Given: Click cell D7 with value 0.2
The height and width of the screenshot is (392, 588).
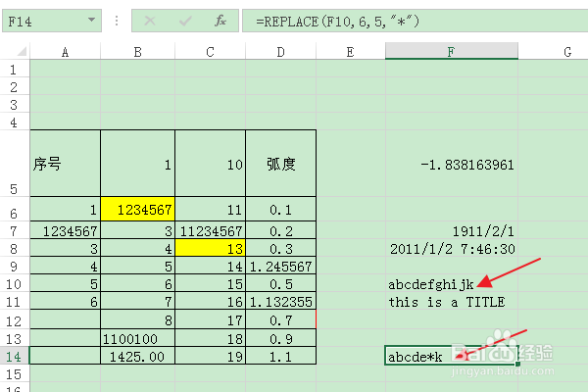Looking at the screenshot, I should tap(280, 230).
